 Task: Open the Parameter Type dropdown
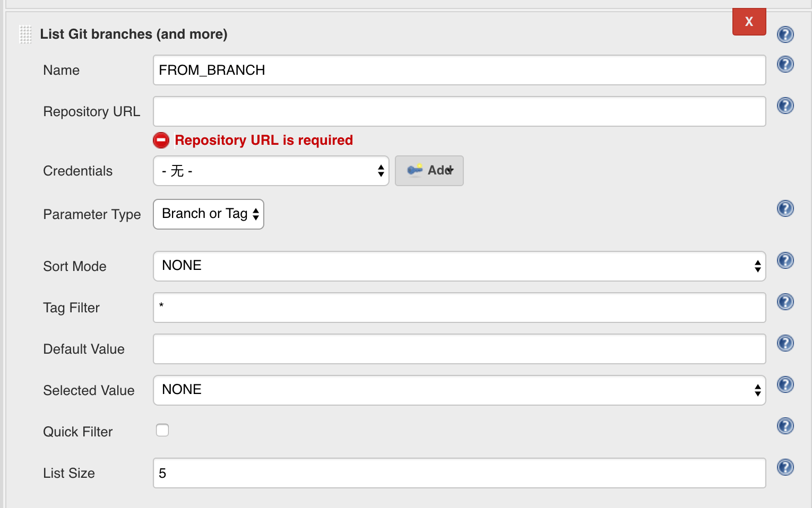click(x=208, y=214)
